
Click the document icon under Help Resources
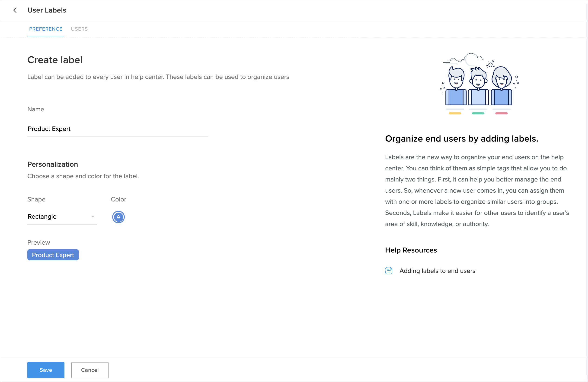tap(389, 271)
